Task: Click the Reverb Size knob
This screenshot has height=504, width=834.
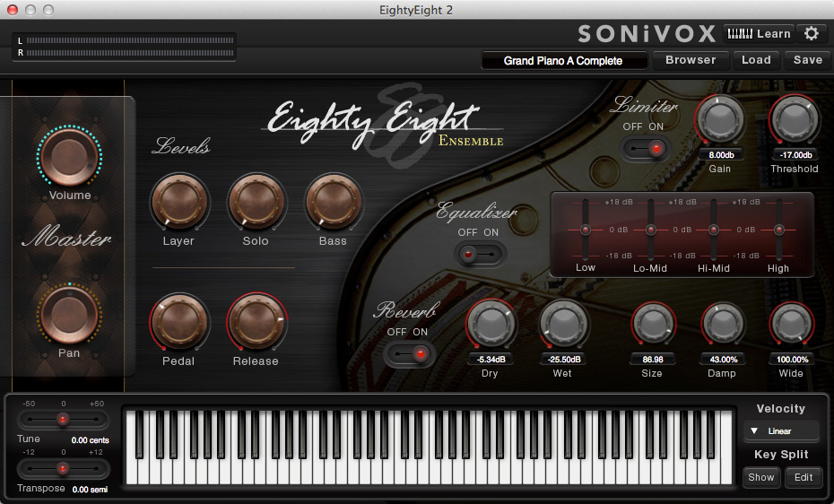Action: tap(653, 325)
